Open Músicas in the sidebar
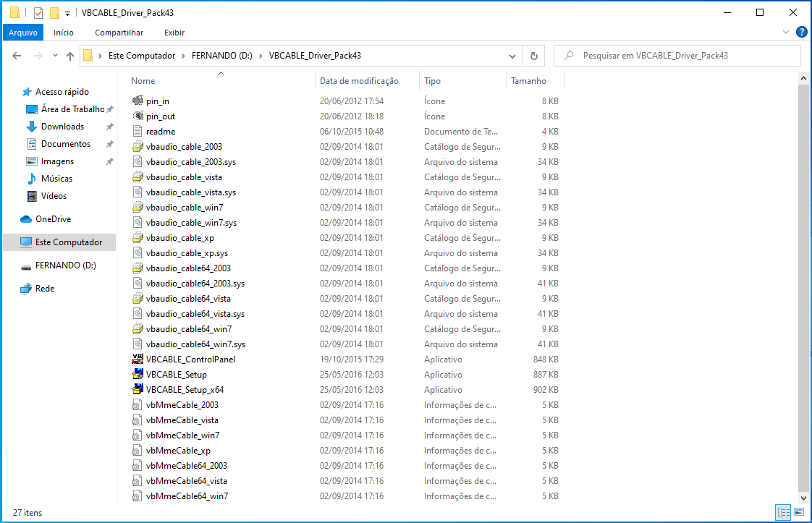This screenshot has height=523, width=812. click(56, 179)
